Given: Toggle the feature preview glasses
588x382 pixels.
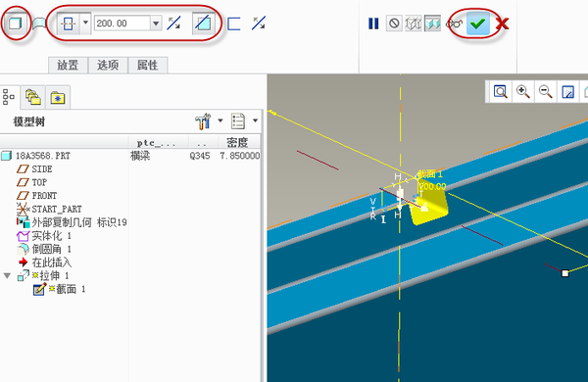Looking at the screenshot, I should pyautogui.click(x=454, y=24).
